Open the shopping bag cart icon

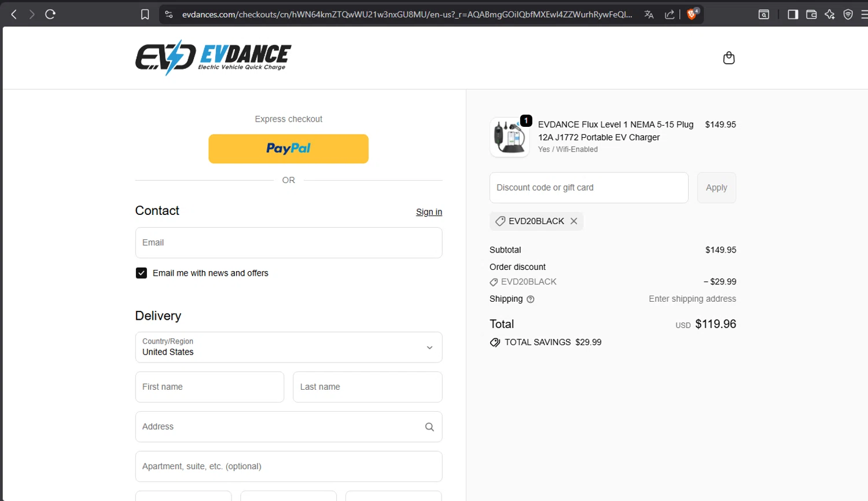(x=729, y=58)
